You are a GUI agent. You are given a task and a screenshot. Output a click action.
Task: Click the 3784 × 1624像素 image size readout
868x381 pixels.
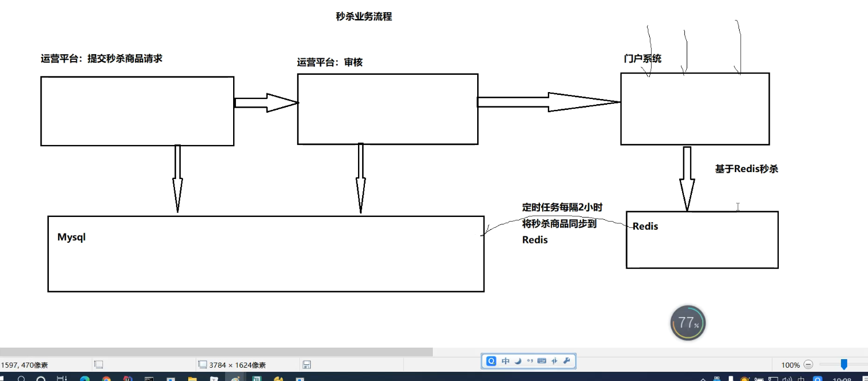237,365
